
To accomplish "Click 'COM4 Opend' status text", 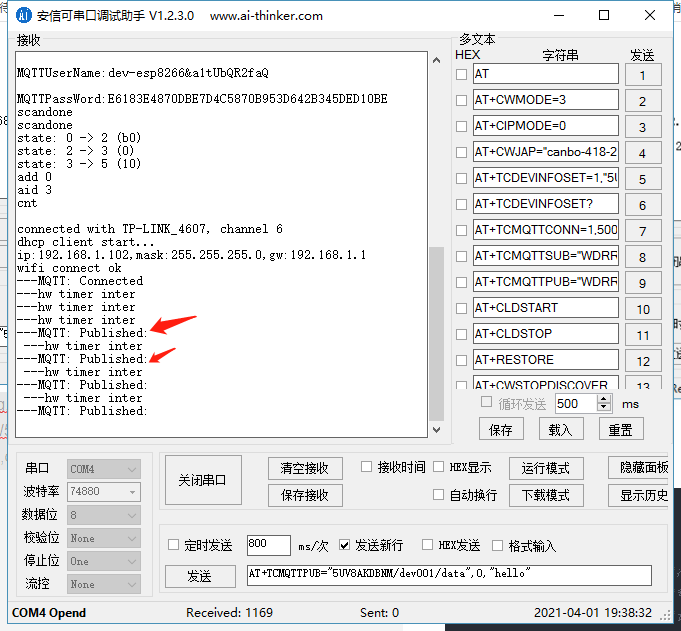I will coord(49,612).
